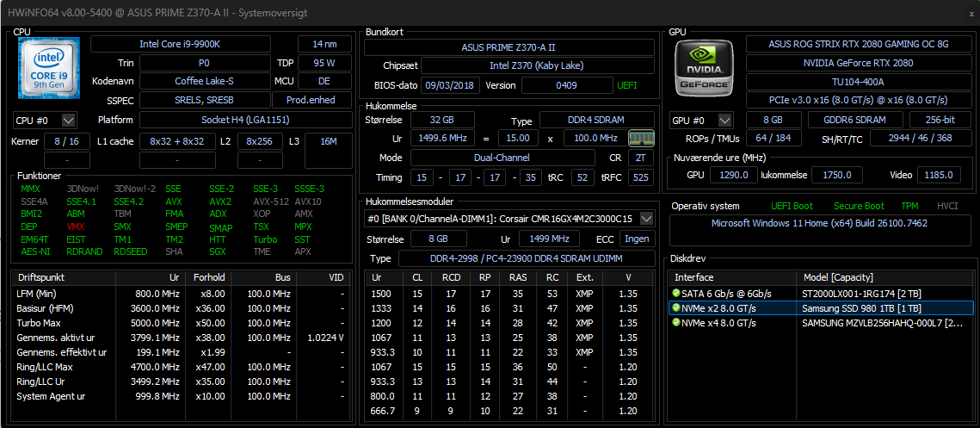The image size is (980, 428).
Task: Open the GPU #0 selector dropdown
Action: (724, 120)
